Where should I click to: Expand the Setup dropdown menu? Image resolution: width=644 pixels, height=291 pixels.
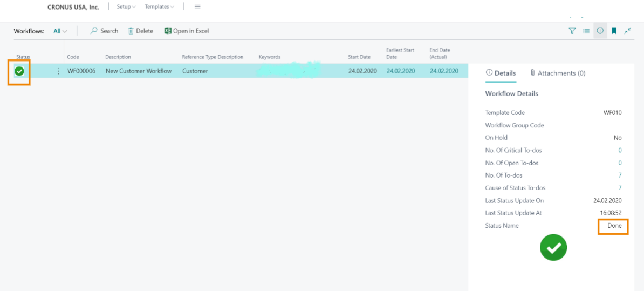(x=126, y=7)
